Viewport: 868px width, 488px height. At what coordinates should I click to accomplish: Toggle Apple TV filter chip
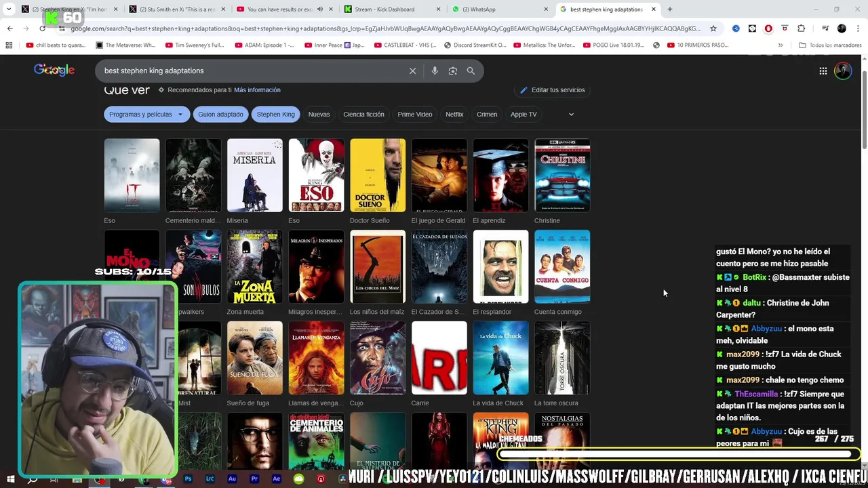tap(524, 115)
